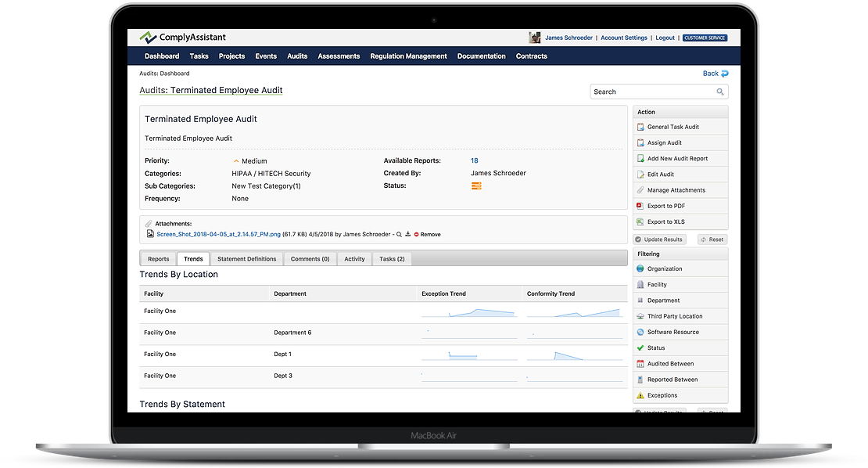
Task: Open the 18 available reports link
Action: (475, 161)
